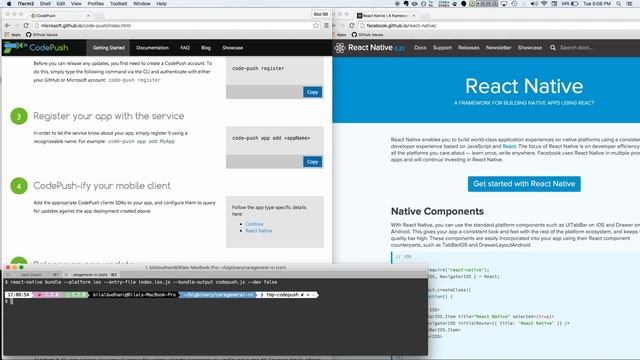Image resolution: width=640 pixels, height=360 pixels.
Task: Open the Getting Started nav item
Action: point(108,48)
